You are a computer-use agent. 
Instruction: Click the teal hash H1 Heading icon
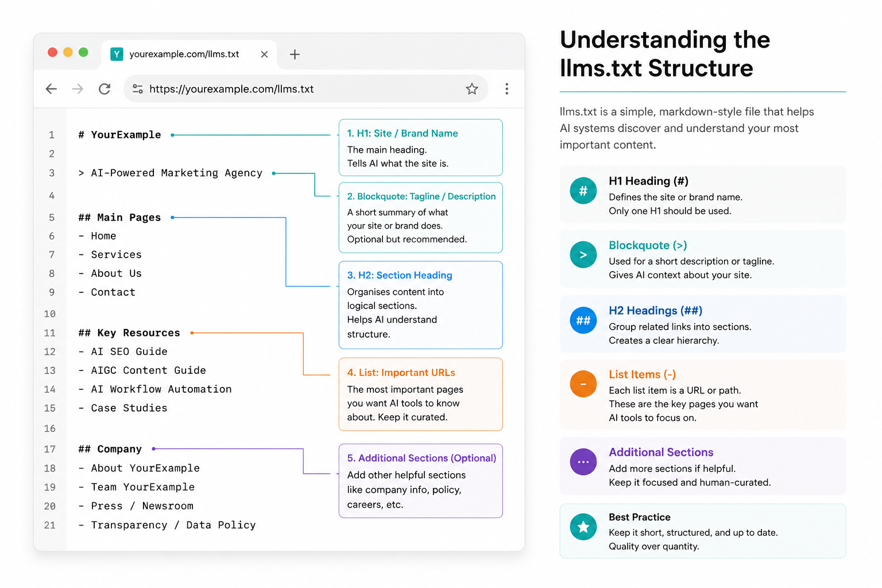coord(583,191)
